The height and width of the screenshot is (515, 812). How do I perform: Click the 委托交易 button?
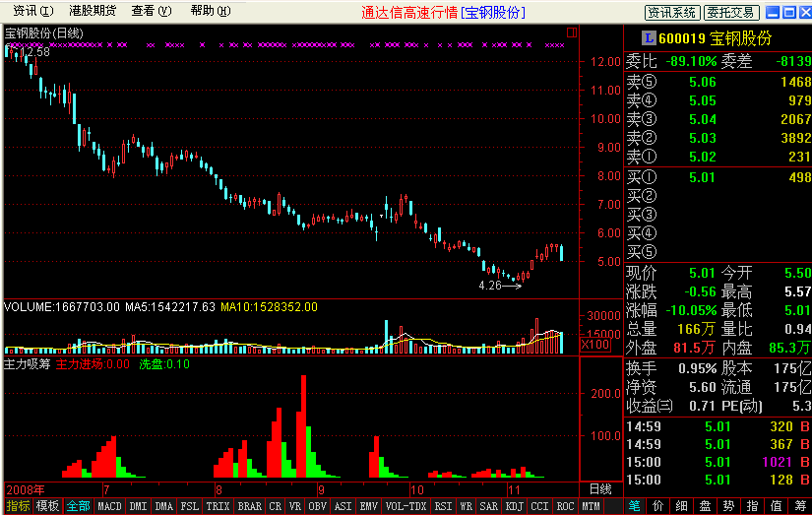pos(731,13)
